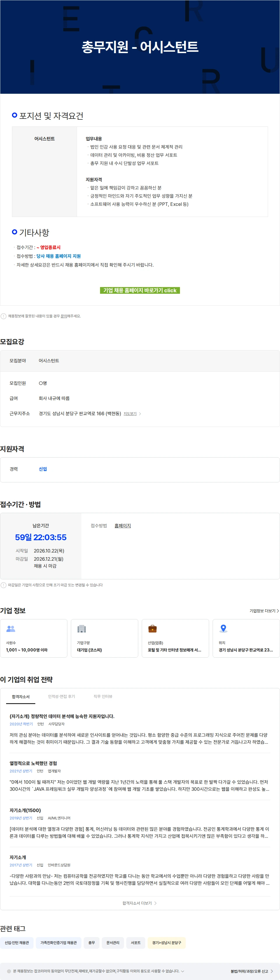The image size is (280, 980).
Task: Click the 산업(업종) info card
Action: click(x=175, y=638)
